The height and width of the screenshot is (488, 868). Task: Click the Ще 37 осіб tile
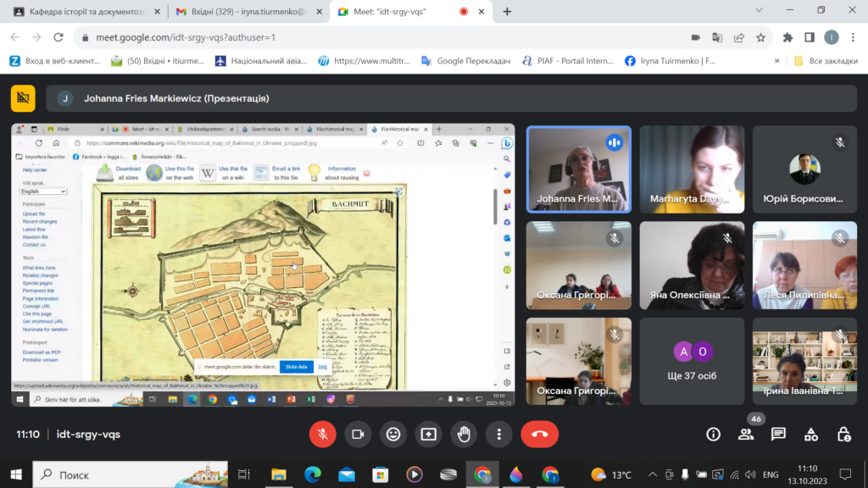[x=692, y=360]
